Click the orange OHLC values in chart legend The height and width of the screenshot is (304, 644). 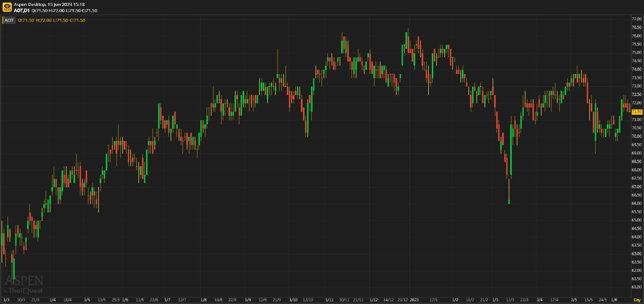[52, 20]
